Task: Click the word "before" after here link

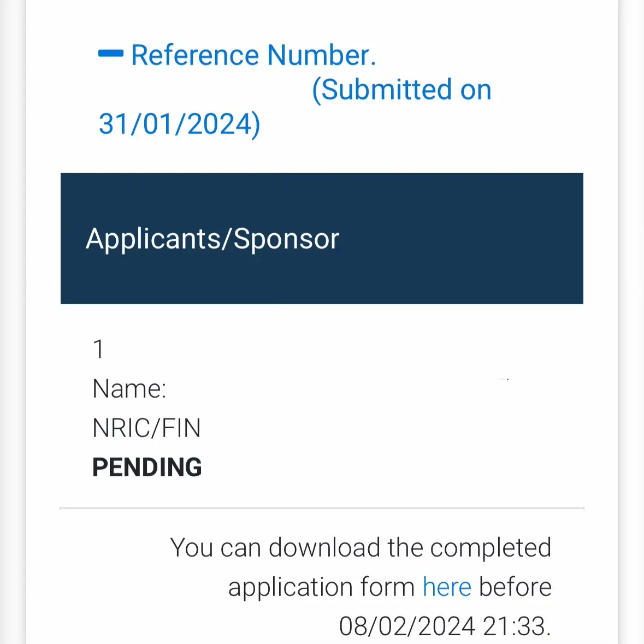Action: 515,587
